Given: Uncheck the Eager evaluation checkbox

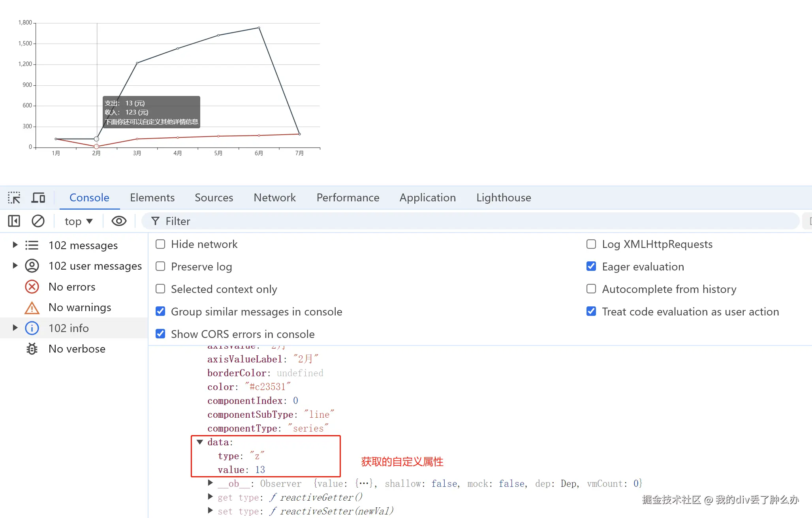Looking at the screenshot, I should [591, 267].
